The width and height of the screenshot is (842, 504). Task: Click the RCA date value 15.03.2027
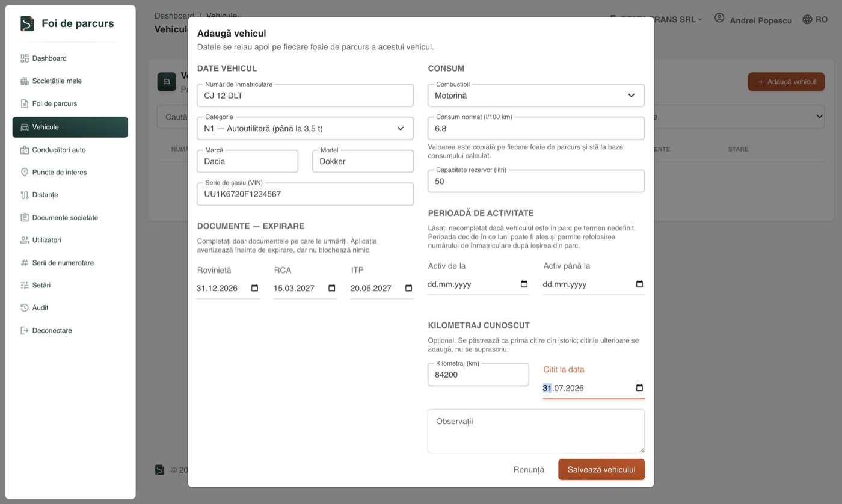tap(294, 288)
